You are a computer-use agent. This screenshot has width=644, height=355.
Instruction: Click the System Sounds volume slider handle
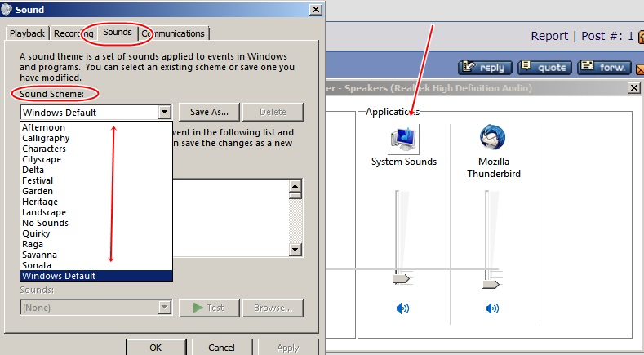pos(402,279)
